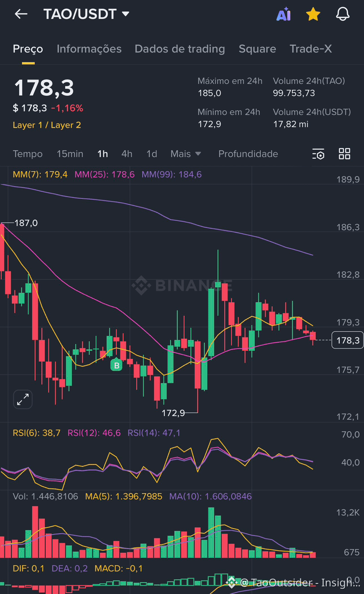The width and height of the screenshot is (364, 594).
Task: Tap the Máximo em 24h value 185,0
Action: coord(209,93)
